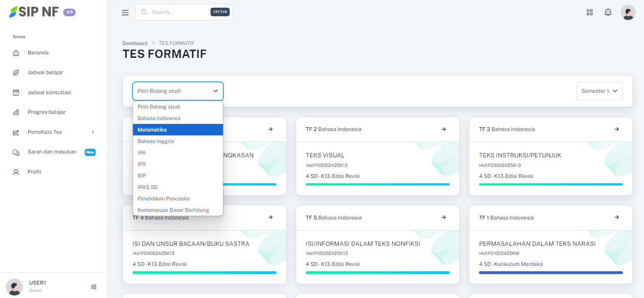Click the user avatar in top bar
This screenshot has width=644, height=298.
click(x=628, y=12)
